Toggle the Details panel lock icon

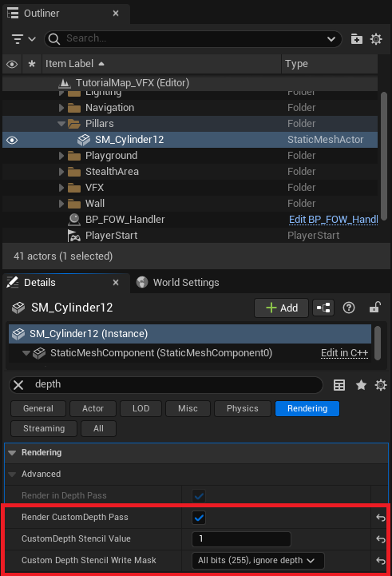coord(374,308)
